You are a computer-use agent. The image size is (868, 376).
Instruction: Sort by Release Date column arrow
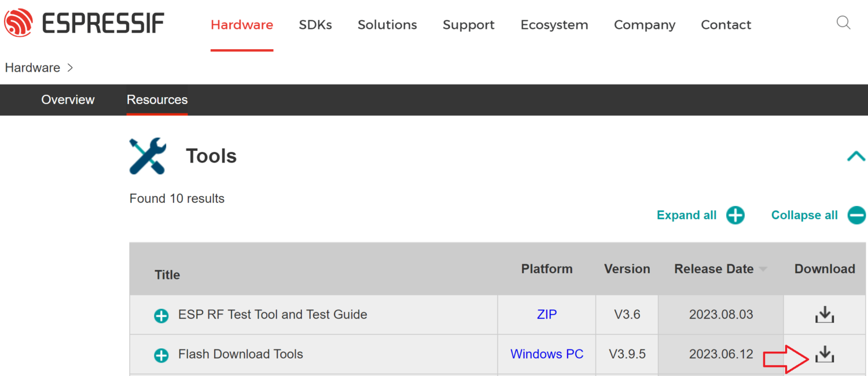(763, 269)
